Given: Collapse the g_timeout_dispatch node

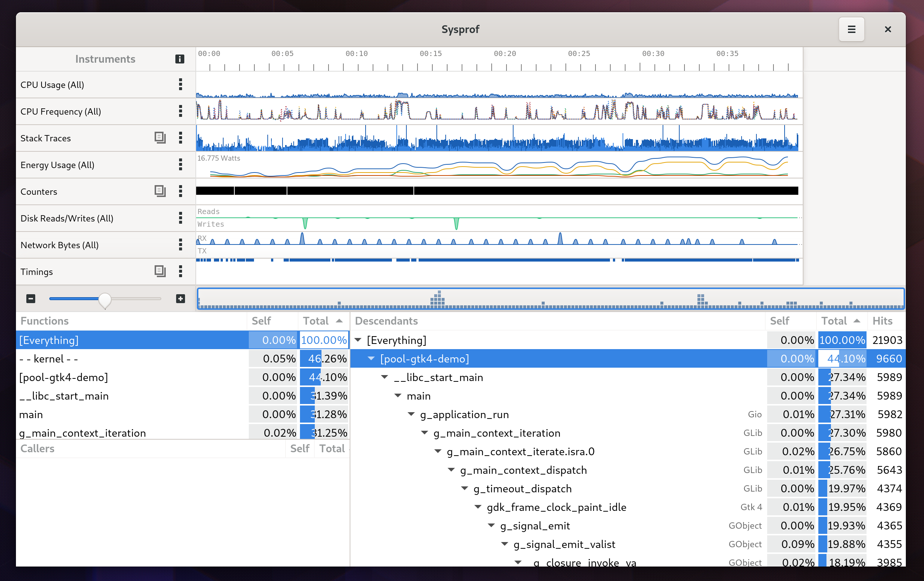Looking at the screenshot, I should pyautogui.click(x=464, y=489).
